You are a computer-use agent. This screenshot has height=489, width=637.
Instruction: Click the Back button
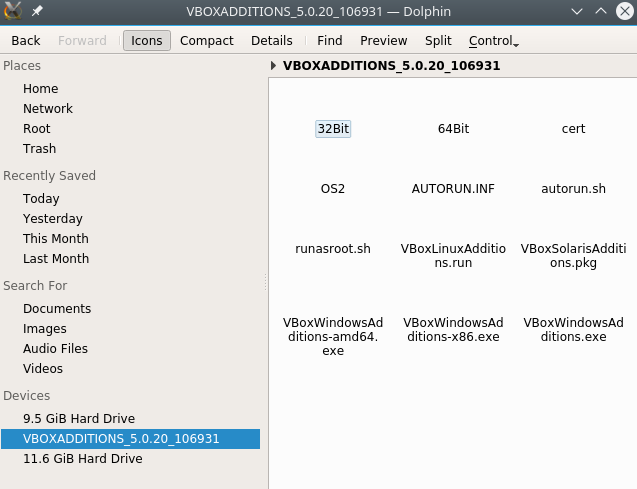(x=26, y=41)
